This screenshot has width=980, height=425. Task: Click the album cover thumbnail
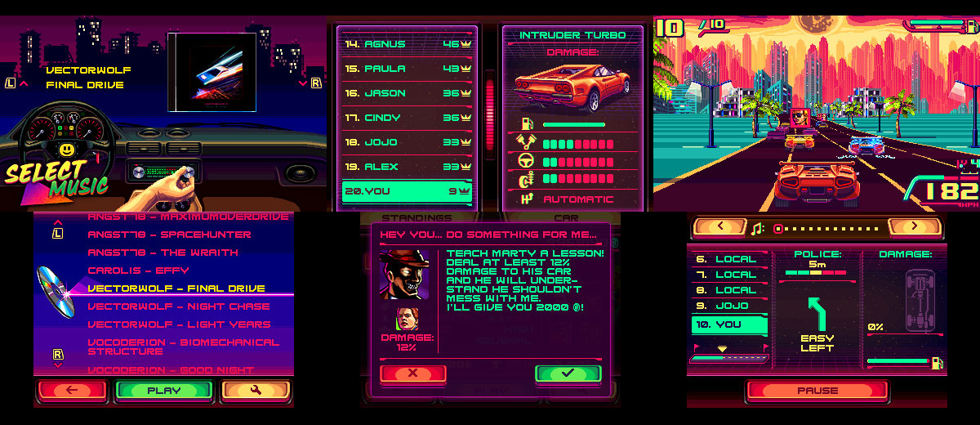(x=212, y=72)
